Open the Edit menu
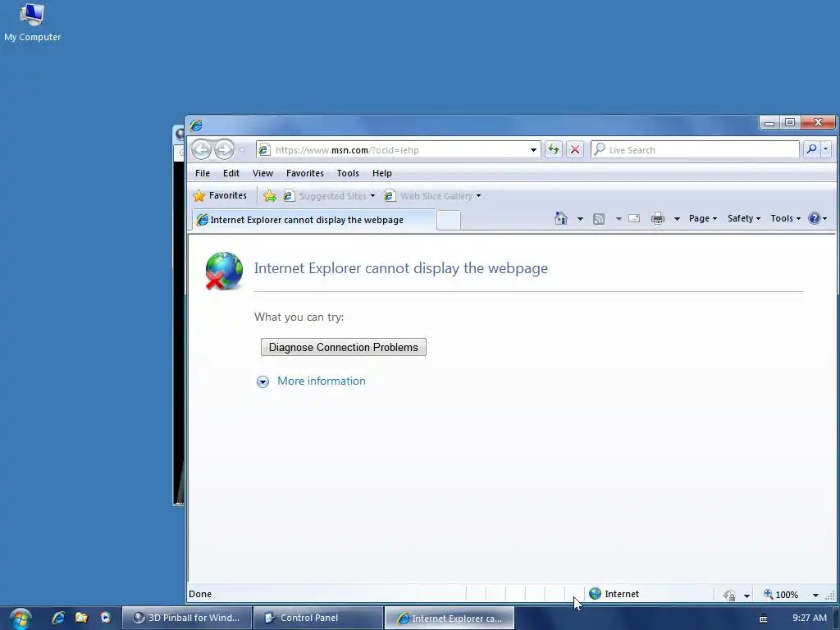The height and width of the screenshot is (630, 840). pyautogui.click(x=231, y=173)
